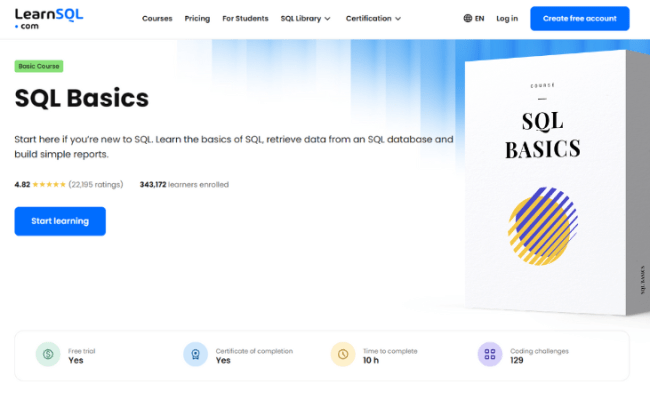Click Create free account button
Image resolution: width=650 pixels, height=400 pixels.
point(580,19)
